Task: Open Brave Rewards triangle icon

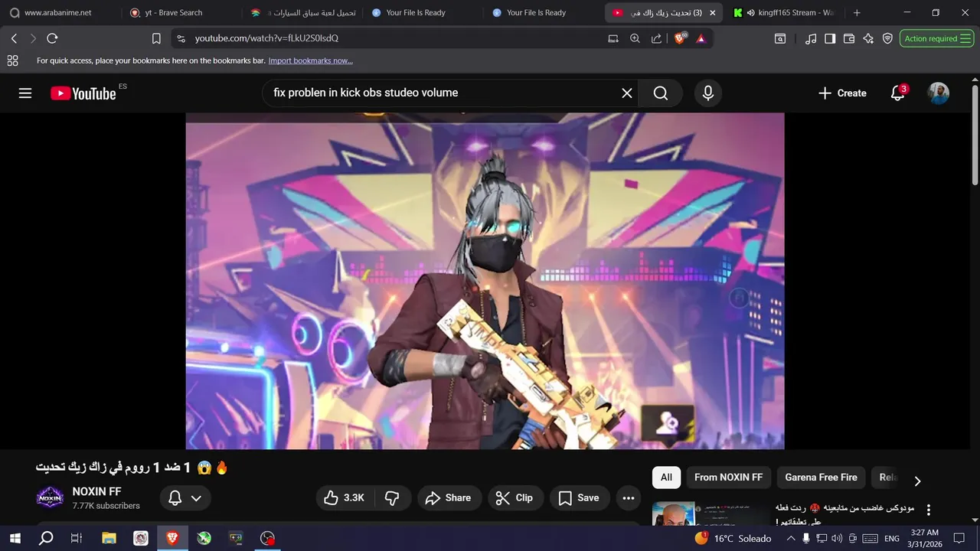Action: [701, 38]
